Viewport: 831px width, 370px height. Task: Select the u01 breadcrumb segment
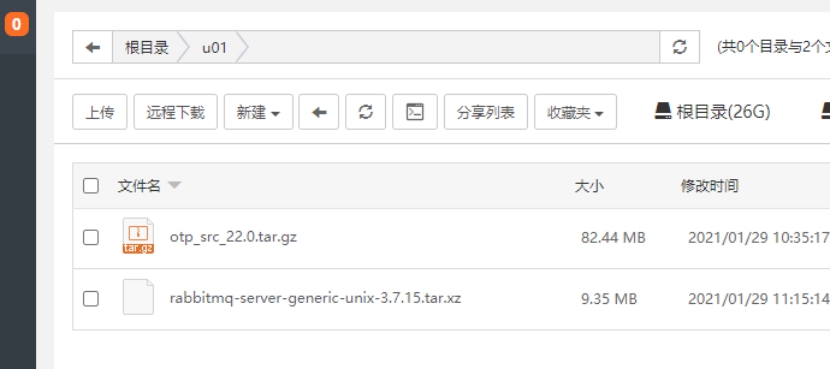[214, 48]
